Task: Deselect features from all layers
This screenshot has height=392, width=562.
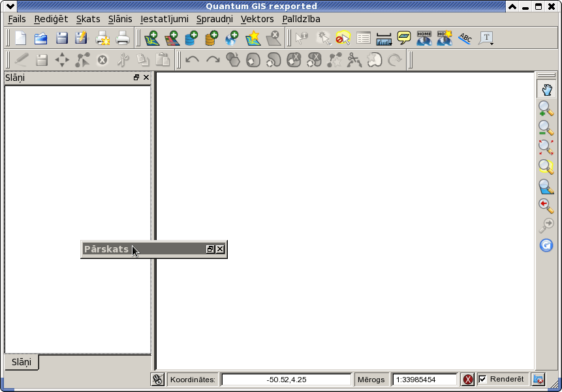Action: (x=343, y=38)
